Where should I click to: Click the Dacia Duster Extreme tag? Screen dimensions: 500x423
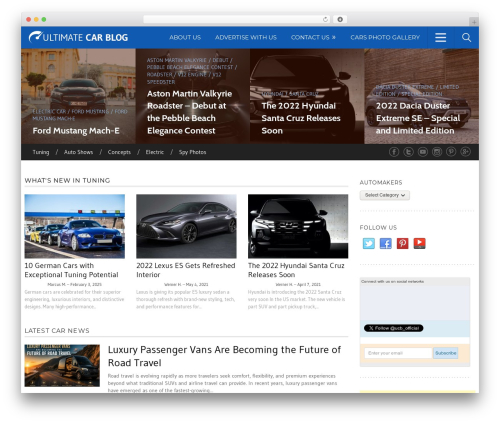(x=405, y=87)
